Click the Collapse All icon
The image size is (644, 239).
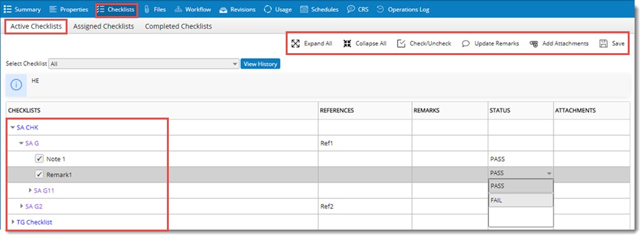(348, 44)
